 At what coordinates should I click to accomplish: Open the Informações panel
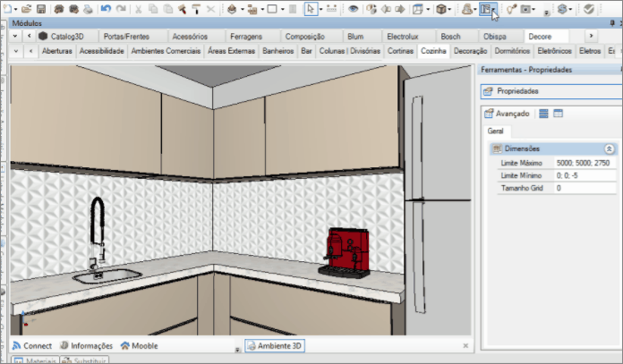[x=86, y=346]
